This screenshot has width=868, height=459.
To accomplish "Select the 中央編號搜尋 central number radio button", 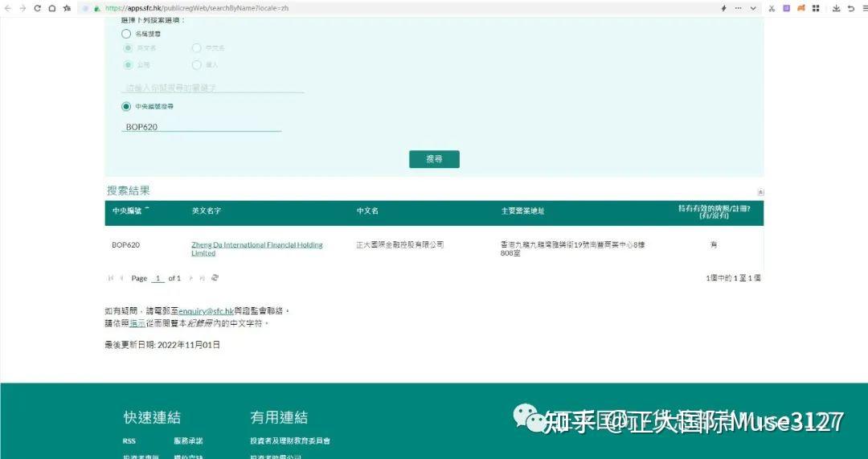I will pos(126,106).
